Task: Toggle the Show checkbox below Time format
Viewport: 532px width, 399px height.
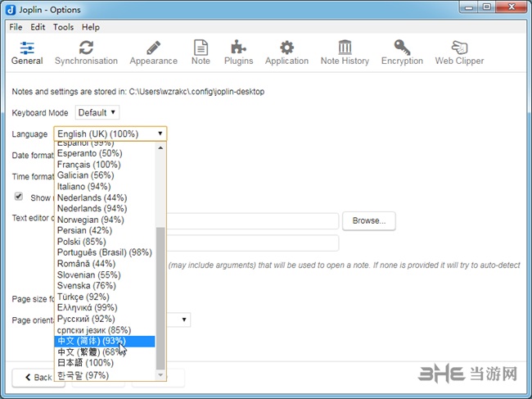Action: 18,197
